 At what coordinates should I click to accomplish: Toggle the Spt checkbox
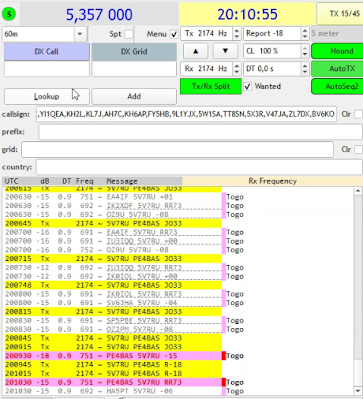(x=129, y=34)
